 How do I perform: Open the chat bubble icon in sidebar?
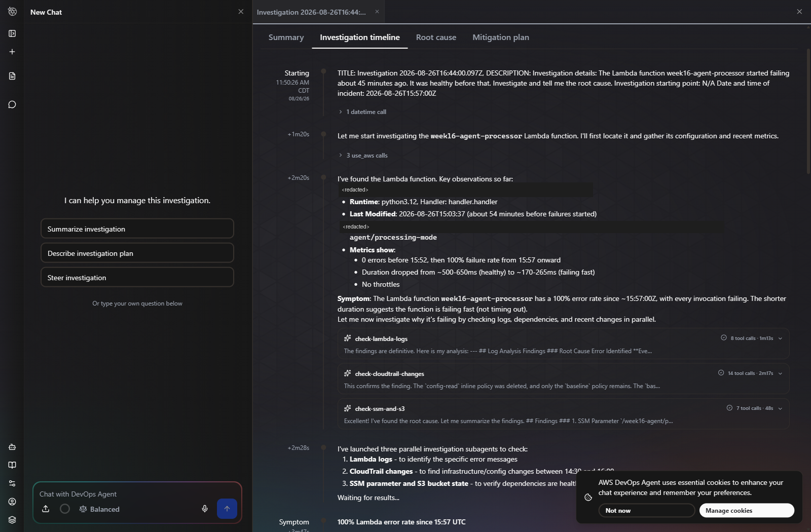tap(12, 104)
